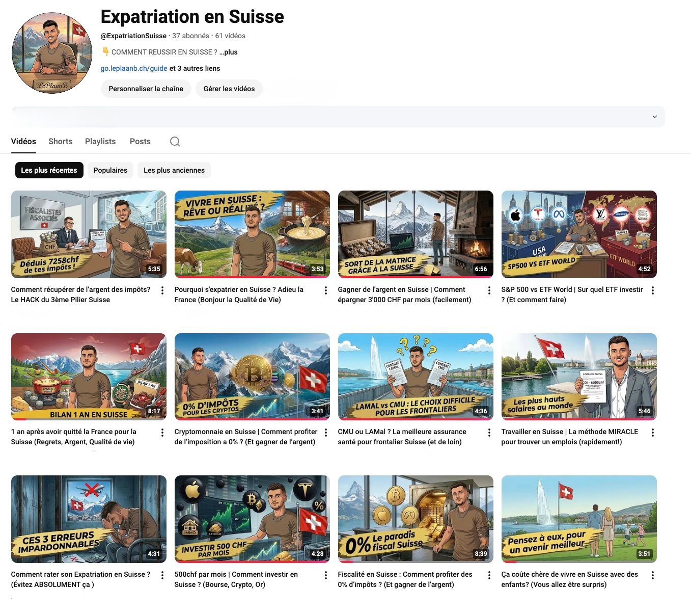The width and height of the screenshot is (691, 616).
Task: Open three-dot menu for S&P 500 video
Action: (x=653, y=290)
